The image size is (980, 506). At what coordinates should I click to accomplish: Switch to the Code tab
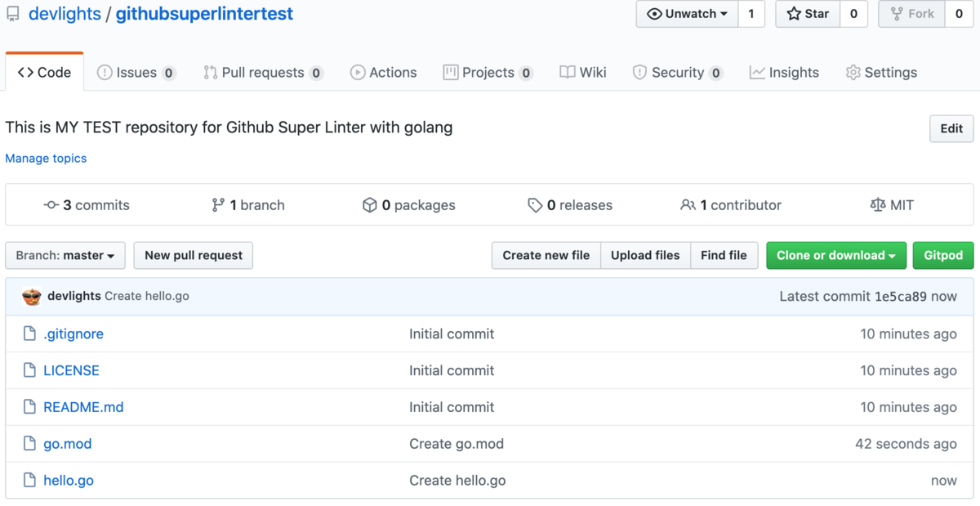pos(45,72)
